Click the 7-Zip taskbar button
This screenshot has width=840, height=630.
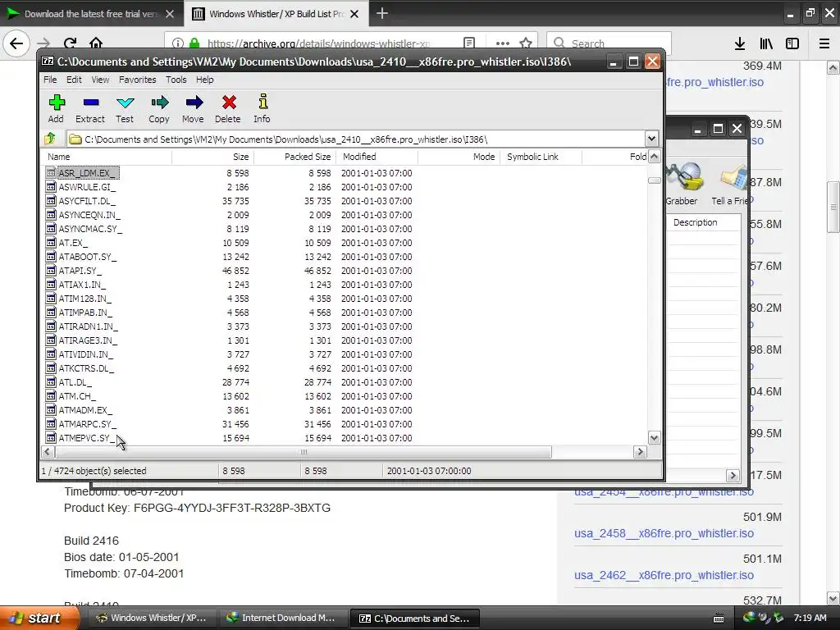pyautogui.click(x=413, y=618)
